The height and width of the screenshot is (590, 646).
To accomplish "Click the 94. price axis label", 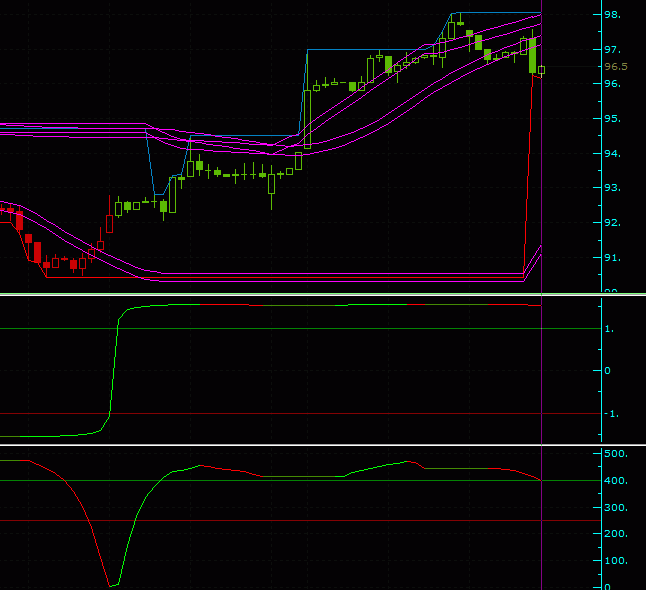I will click(612, 154).
